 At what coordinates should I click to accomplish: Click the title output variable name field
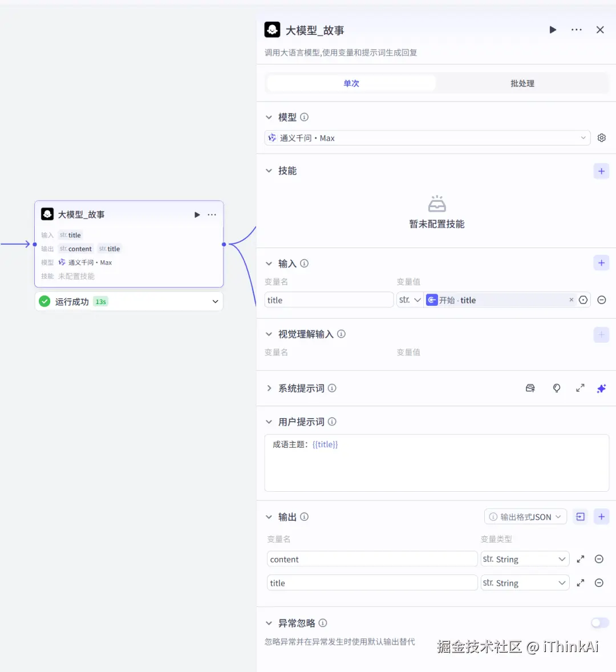coord(371,582)
